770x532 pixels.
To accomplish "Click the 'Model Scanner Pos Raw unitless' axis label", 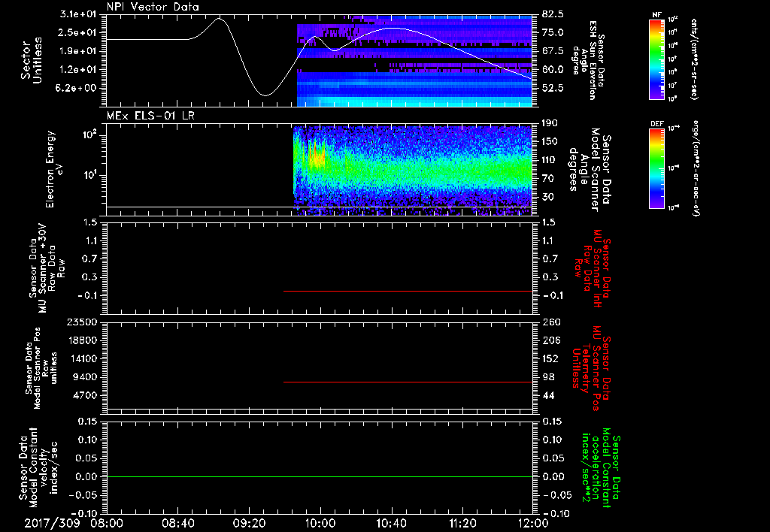I will click(41, 368).
